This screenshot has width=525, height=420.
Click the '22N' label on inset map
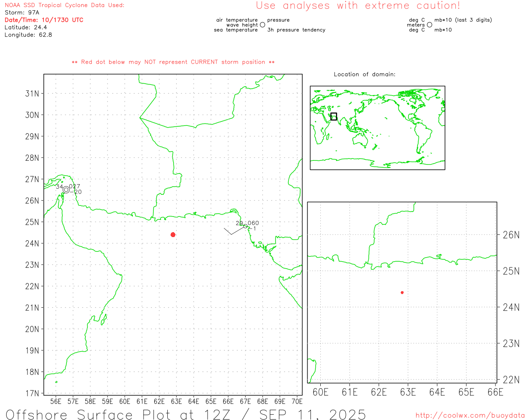511,379
